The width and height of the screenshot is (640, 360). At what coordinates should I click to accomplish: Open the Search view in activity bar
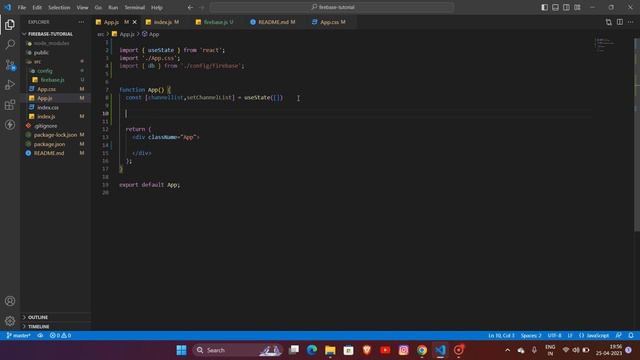tap(10, 44)
